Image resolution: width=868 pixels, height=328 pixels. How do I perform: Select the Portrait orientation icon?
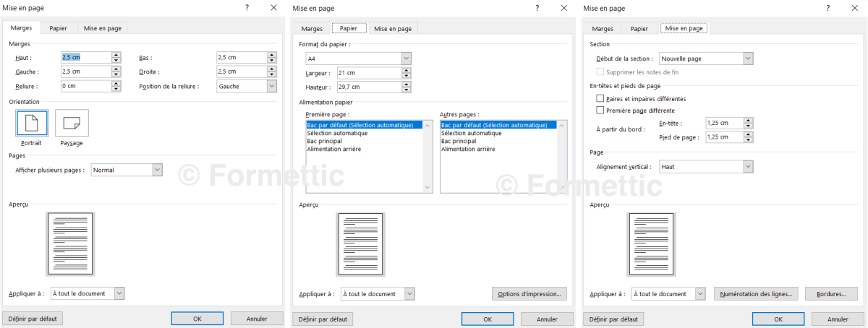click(32, 124)
